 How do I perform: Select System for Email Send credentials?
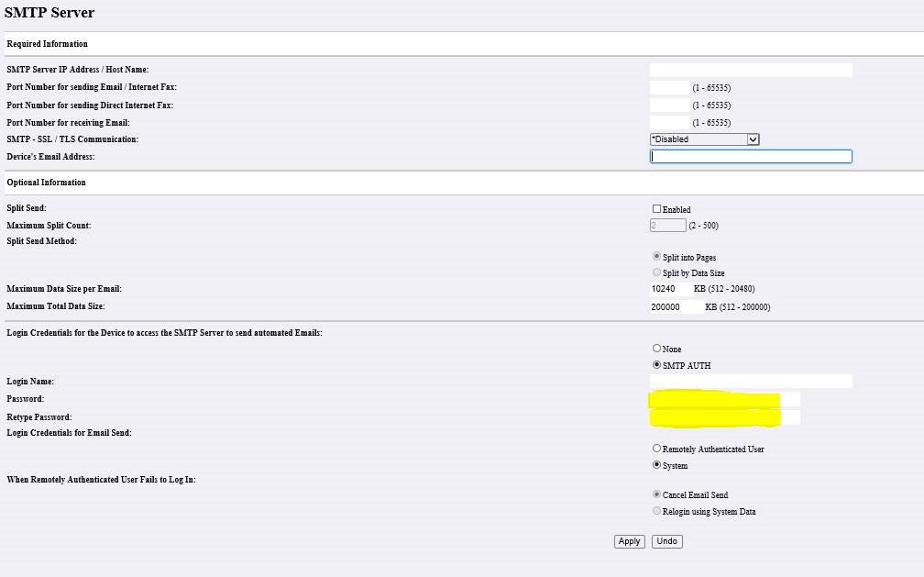pos(656,465)
